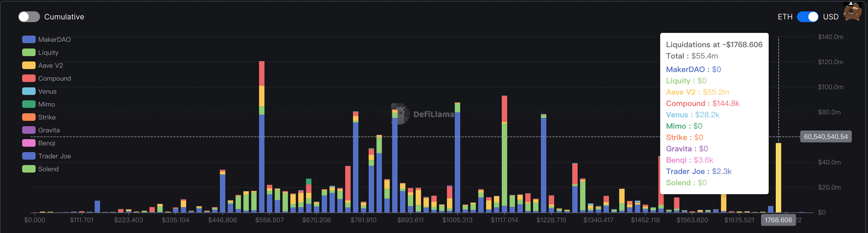Click the x-axis label $1340.417
The width and height of the screenshot is (868, 233).
coord(598,220)
